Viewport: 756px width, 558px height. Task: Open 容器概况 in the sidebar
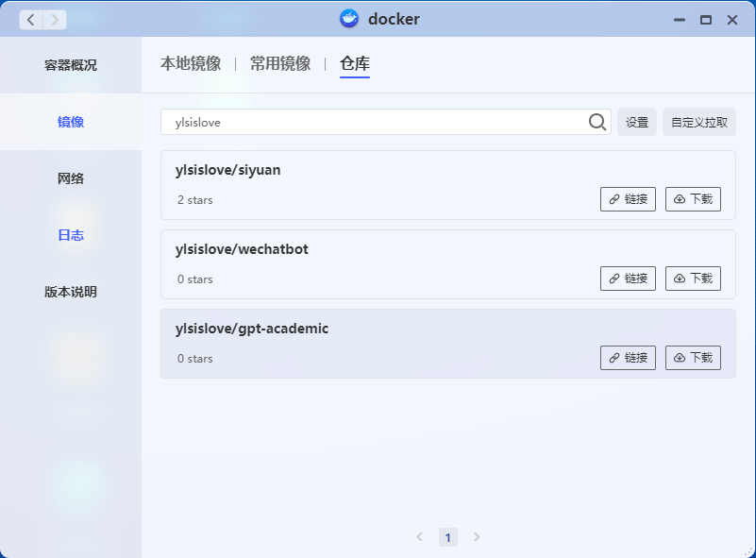(x=71, y=65)
